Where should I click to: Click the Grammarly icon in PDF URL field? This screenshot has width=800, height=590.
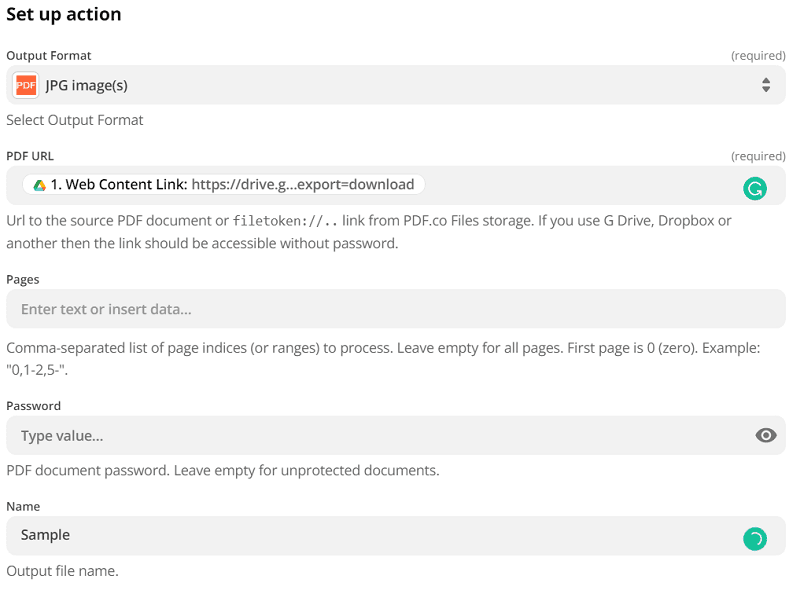coord(755,187)
